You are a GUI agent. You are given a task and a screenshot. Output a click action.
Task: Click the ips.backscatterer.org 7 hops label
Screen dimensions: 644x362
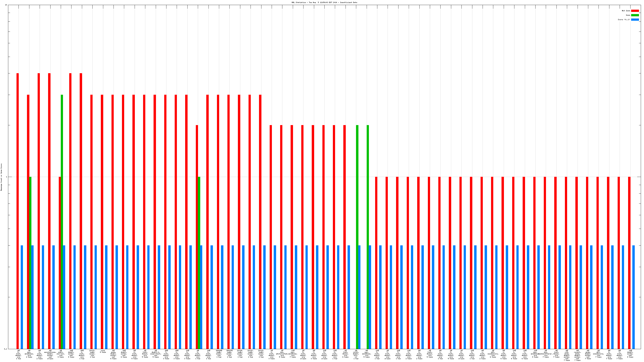(546, 354)
